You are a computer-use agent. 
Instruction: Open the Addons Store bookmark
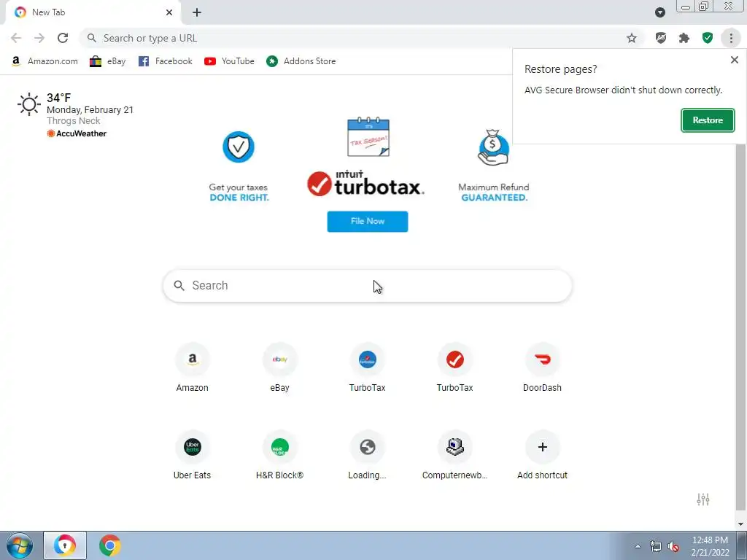[301, 61]
